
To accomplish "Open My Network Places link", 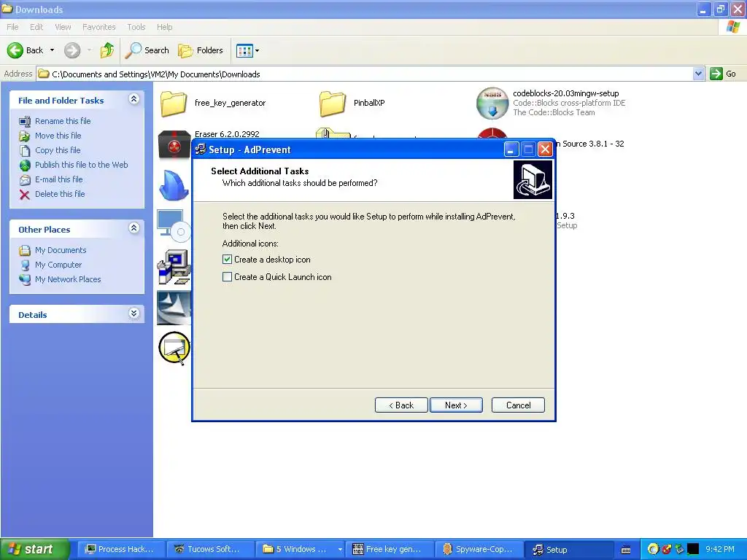I will click(x=68, y=279).
